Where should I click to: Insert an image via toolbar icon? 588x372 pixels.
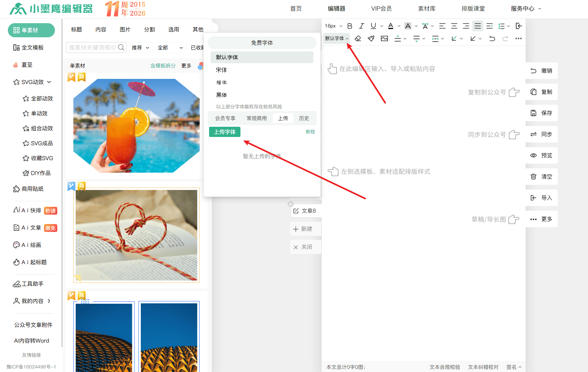tap(384, 38)
